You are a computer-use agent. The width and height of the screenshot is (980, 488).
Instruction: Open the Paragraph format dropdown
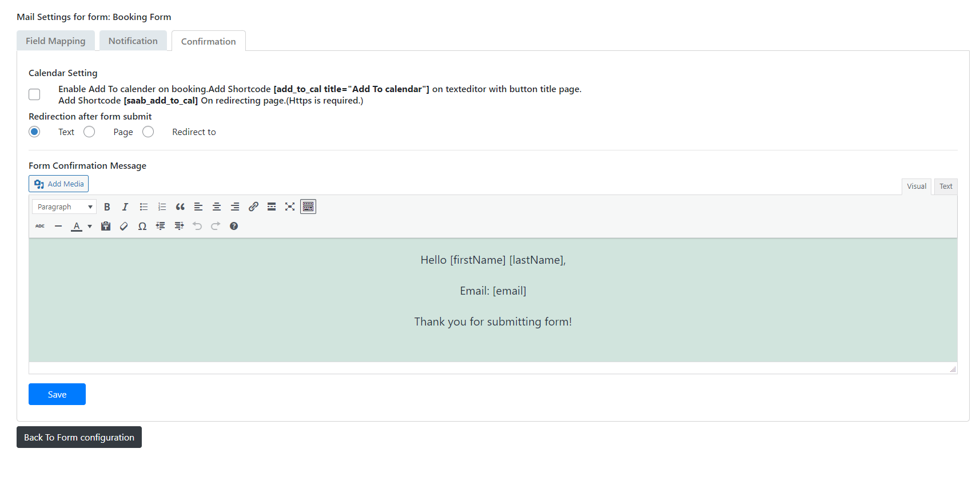[x=64, y=207]
